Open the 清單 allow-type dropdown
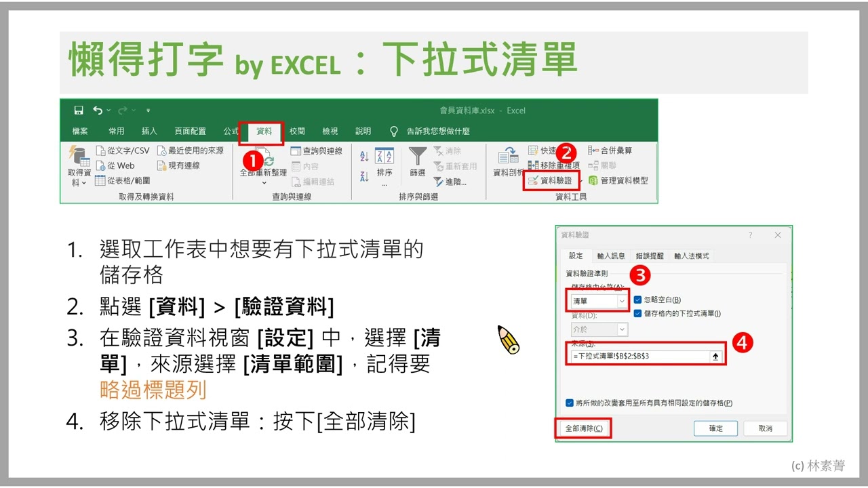The image size is (868, 488). [x=599, y=300]
